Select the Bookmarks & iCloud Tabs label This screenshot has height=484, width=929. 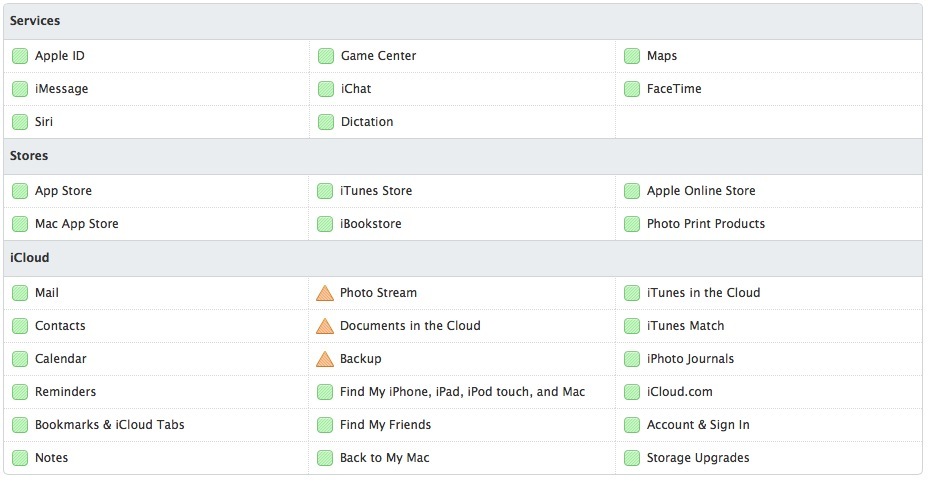point(110,425)
